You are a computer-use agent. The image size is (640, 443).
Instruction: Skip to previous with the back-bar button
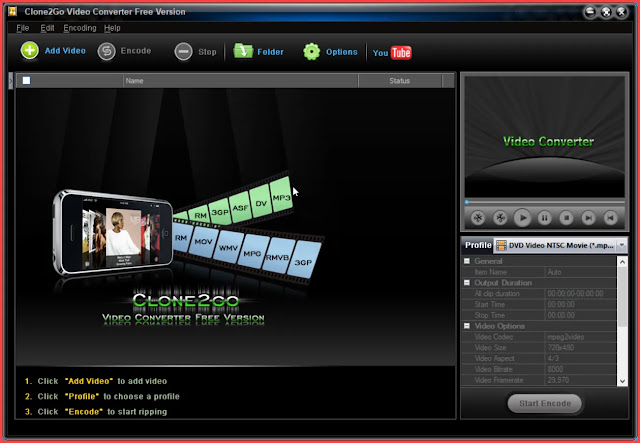[x=610, y=218]
